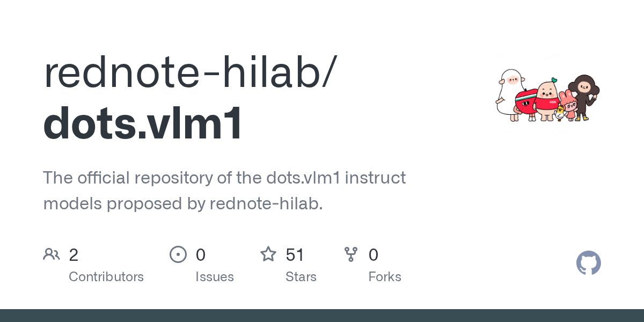The width and height of the screenshot is (644, 322).
Task: Click the GitHub Octocat logo
Action: click(x=588, y=264)
